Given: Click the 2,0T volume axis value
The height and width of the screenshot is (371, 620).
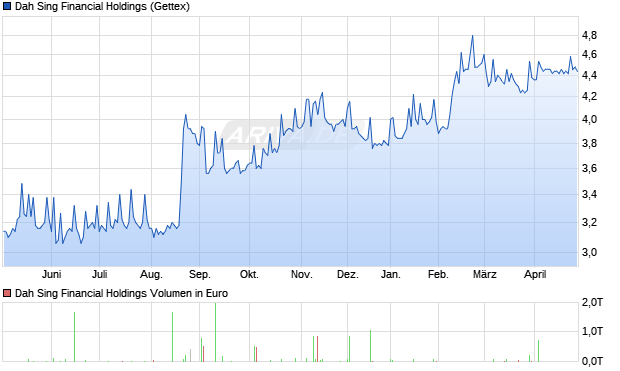Looking at the screenshot, I should click(x=592, y=303).
